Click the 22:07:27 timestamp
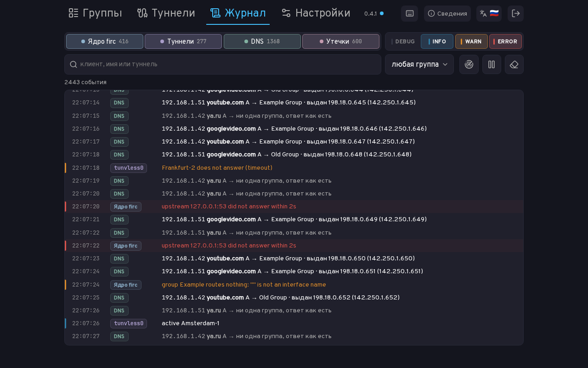588x368 pixels. (x=86, y=336)
